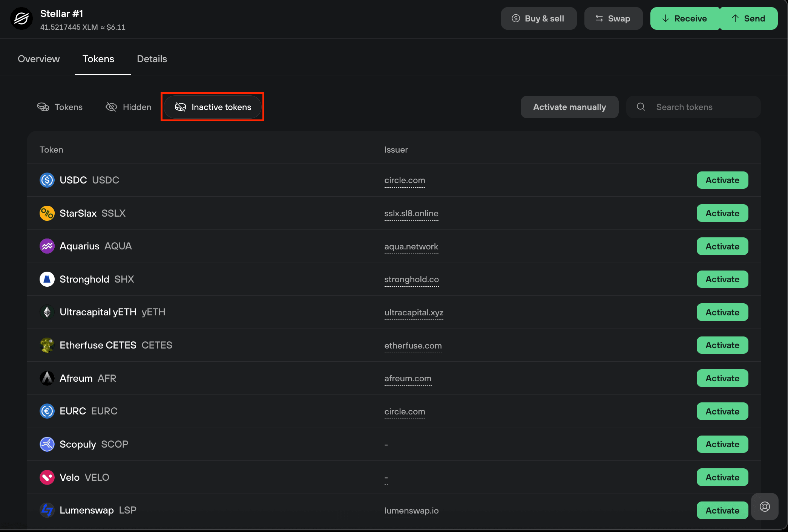This screenshot has height=532, width=788.
Task: Click the Receive button
Action: (685, 18)
